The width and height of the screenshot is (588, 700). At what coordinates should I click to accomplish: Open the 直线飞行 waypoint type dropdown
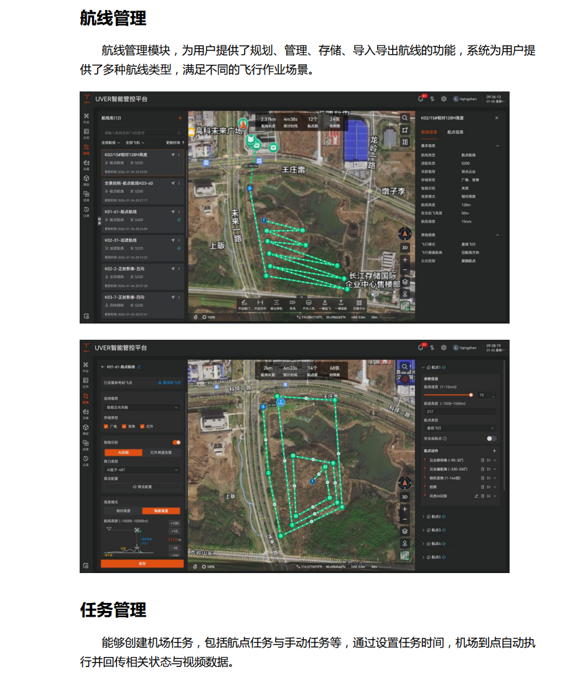pos(460,428)
